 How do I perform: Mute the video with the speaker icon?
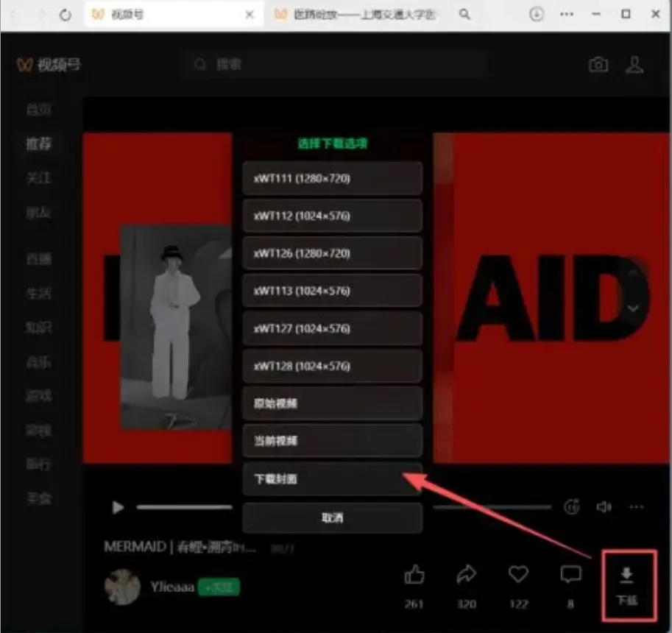tap(604, 507)
